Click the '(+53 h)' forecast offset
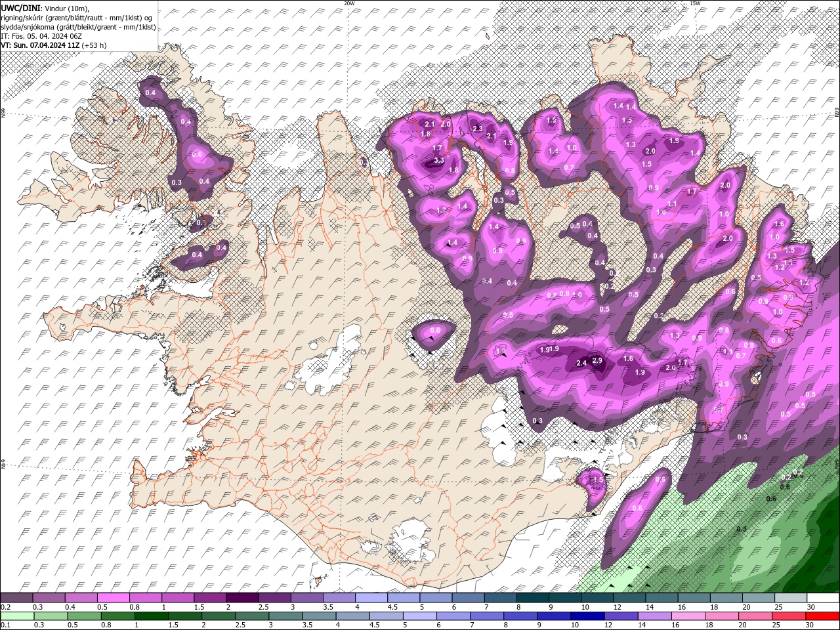The image size is (840, 630). (94, 45)
